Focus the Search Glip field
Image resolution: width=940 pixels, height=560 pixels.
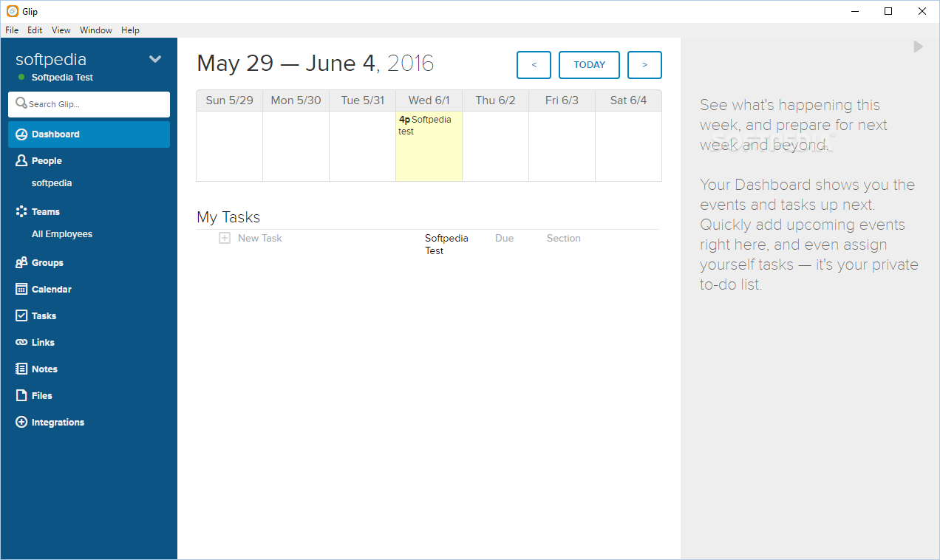point(89,104)
